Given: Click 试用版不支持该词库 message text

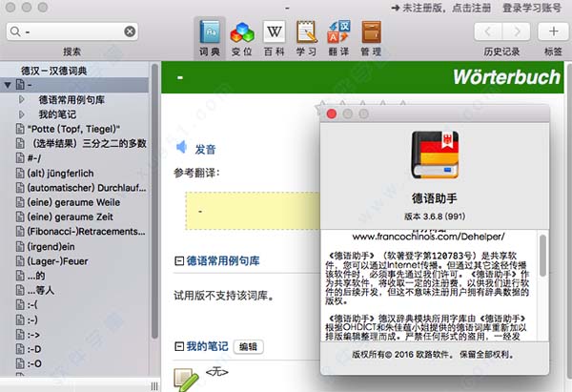Looking at the screenshot, I should click(224, 296).
